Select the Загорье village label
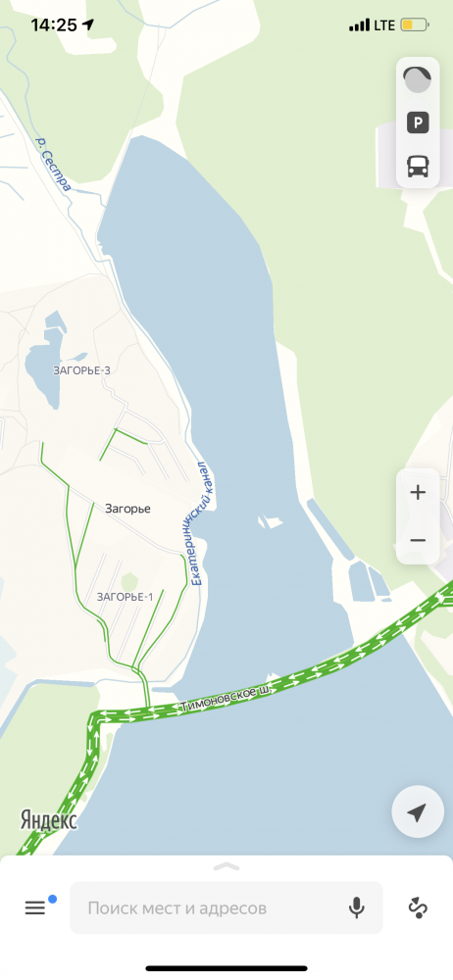The image size is (453, 980). (x=127, y=509)
